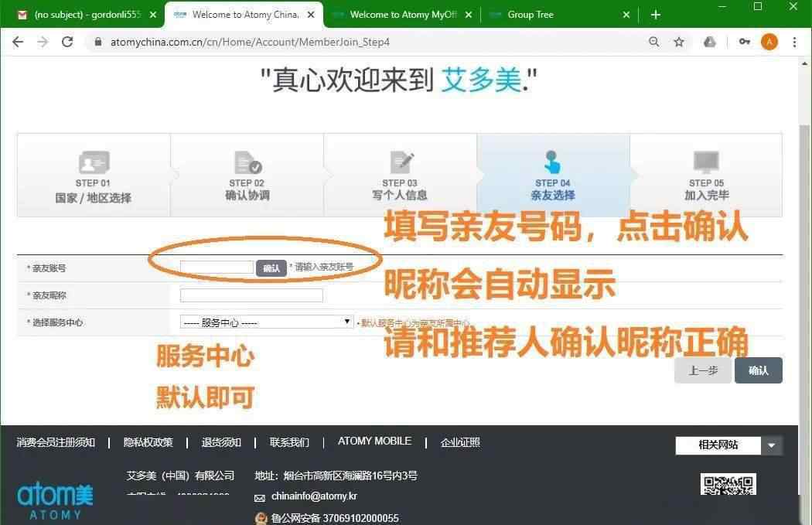812x525 pixels.
Task: Open ATOMY MOBILE footer link
Action: 374,441
